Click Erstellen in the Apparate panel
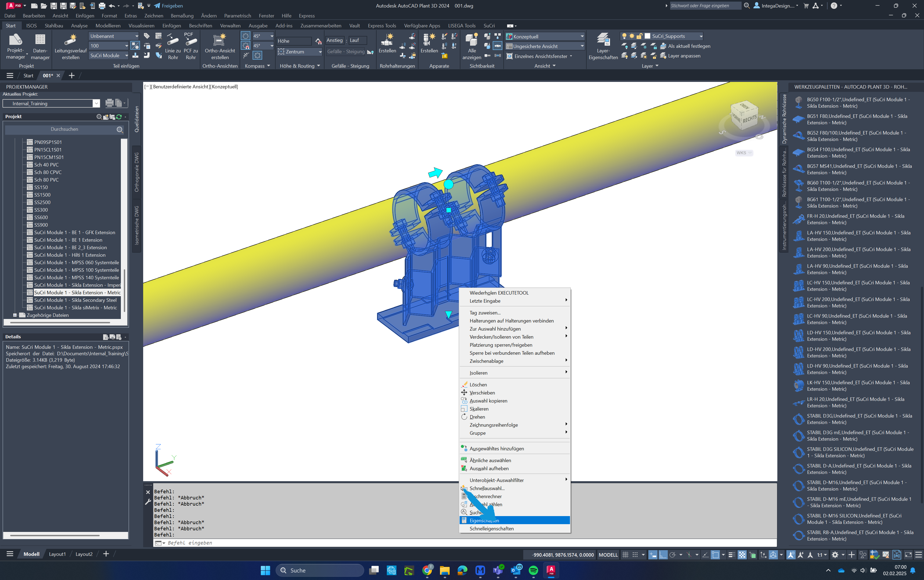Screen dimensions: 924x580 (x=429, y=43)
